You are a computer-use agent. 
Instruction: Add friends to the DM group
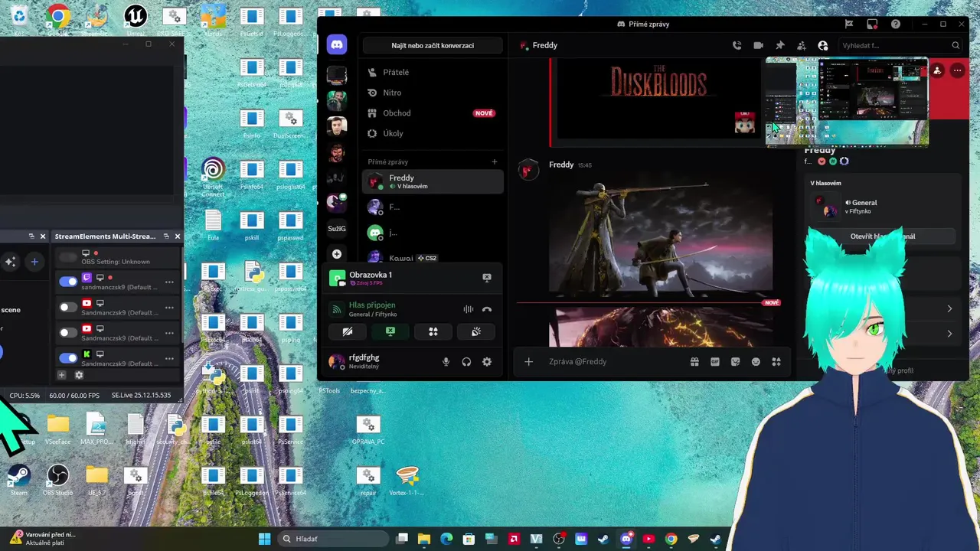(x=801, y=45)
